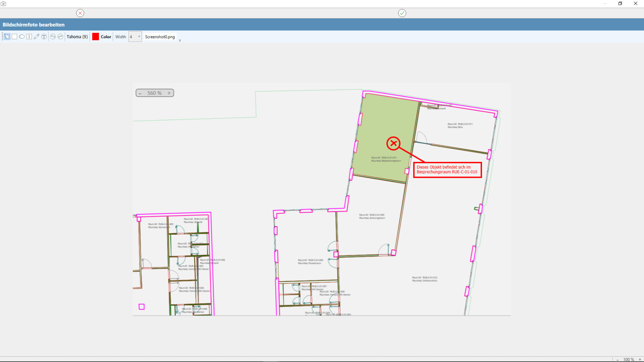
Task: Decrease the 100 % status bar zoom
Action: (617, 360)
